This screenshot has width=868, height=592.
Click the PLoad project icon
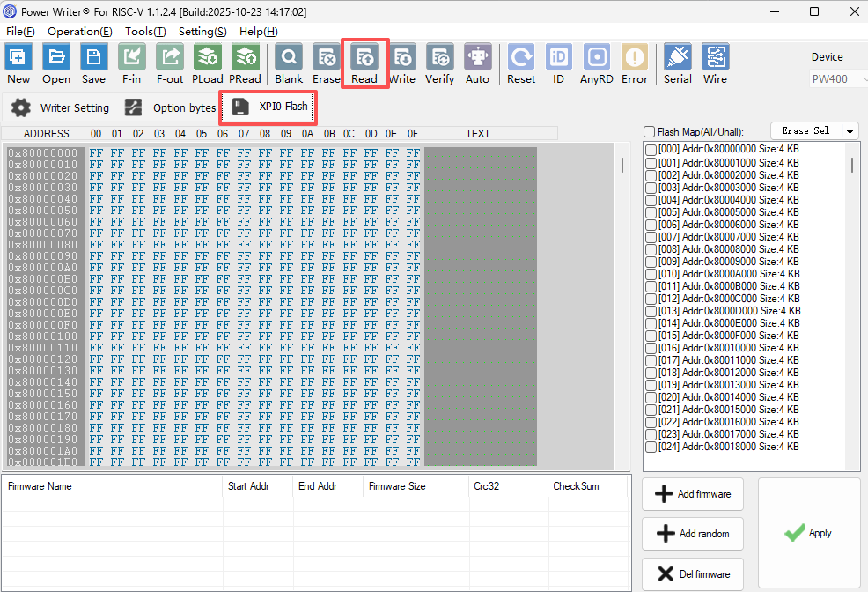(208, 58)
